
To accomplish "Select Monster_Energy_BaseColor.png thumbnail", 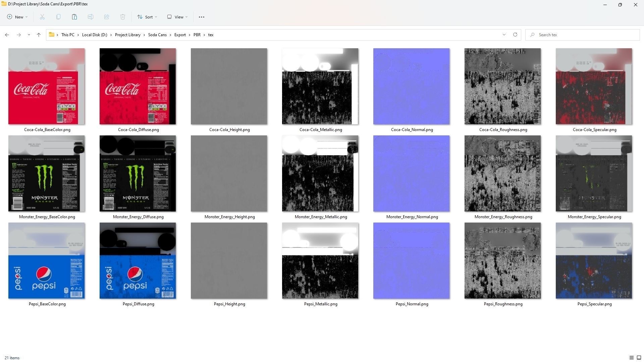I will (47, 173).
